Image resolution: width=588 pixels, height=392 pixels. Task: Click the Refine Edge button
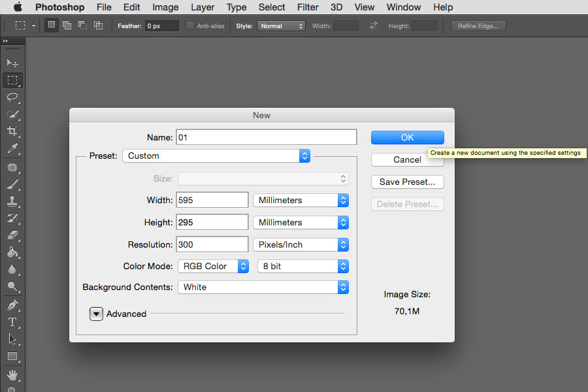point(478,26)
